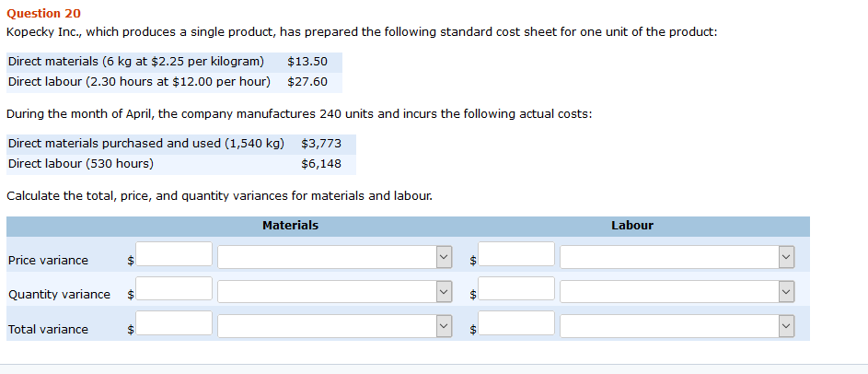Viewport: 868px width, 374px height.
Task: Click the Labour price variance amount field
Action: click(516, 254)
